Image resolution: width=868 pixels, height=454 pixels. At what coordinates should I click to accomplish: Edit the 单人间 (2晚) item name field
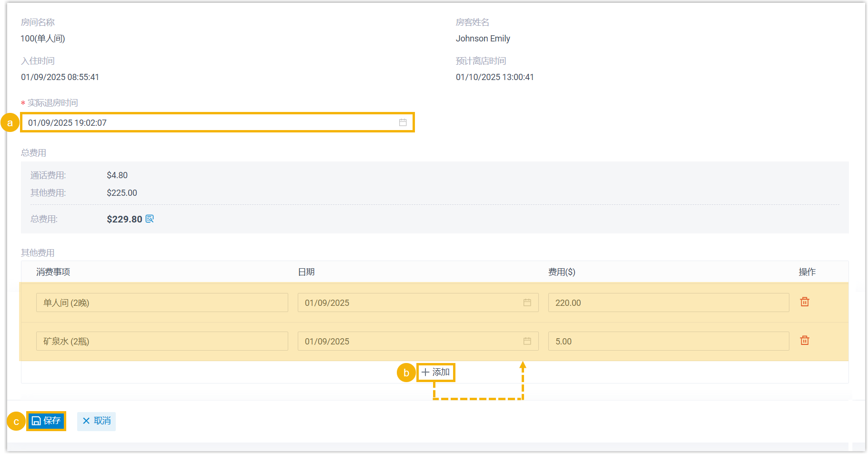click(x=162, y=303)
